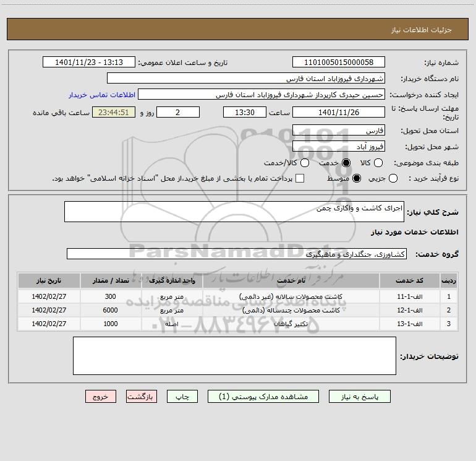Screen dimensions: 476x461
Task: Click the تاریخ نیاز column header
Action: [49, 280]
